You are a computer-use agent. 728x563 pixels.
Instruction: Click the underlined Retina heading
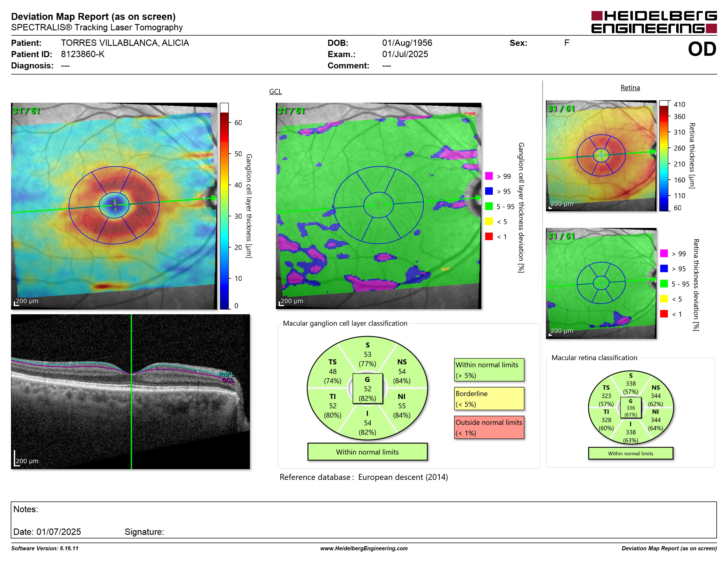coord(630,88)
